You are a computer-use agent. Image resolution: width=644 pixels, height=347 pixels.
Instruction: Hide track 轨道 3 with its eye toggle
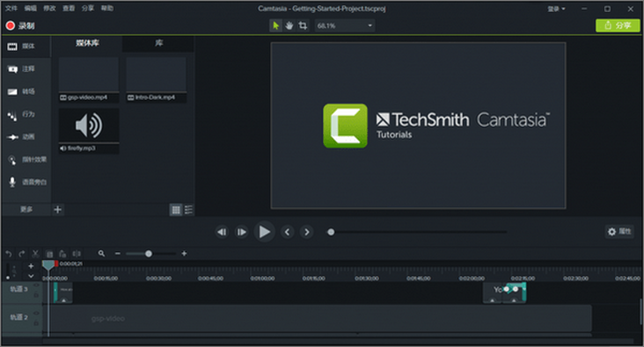(x=36, y=285)
